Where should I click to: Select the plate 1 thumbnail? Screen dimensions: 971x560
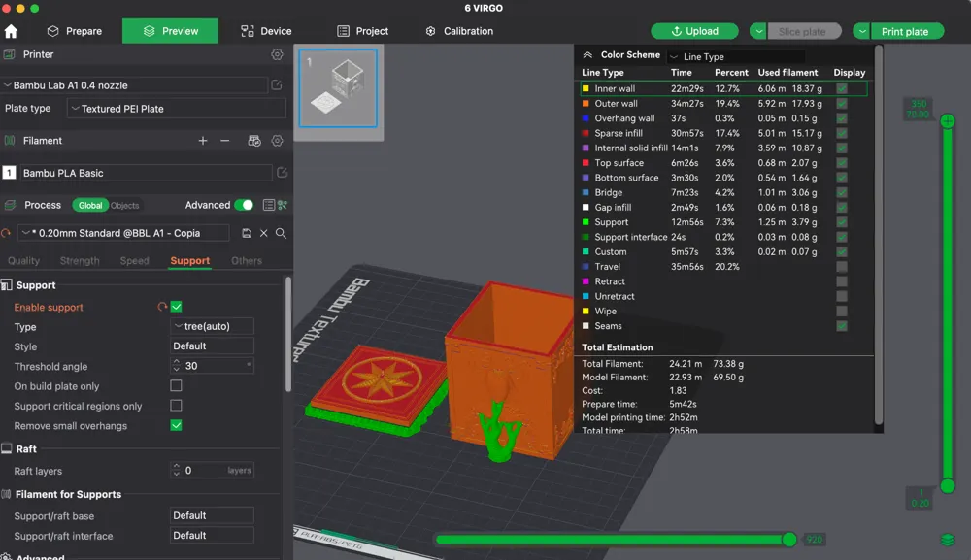click(x=338, y=88)
